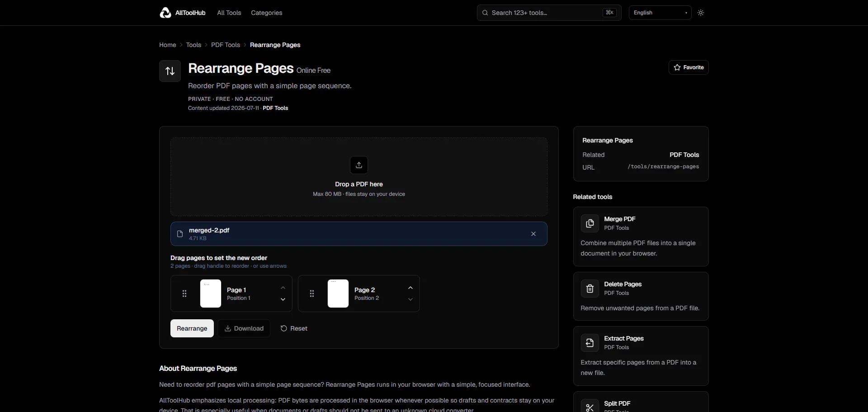Screen dimensions: 868x412
Task: Move Page 1 down with arrow
Action: click(283, 299)
